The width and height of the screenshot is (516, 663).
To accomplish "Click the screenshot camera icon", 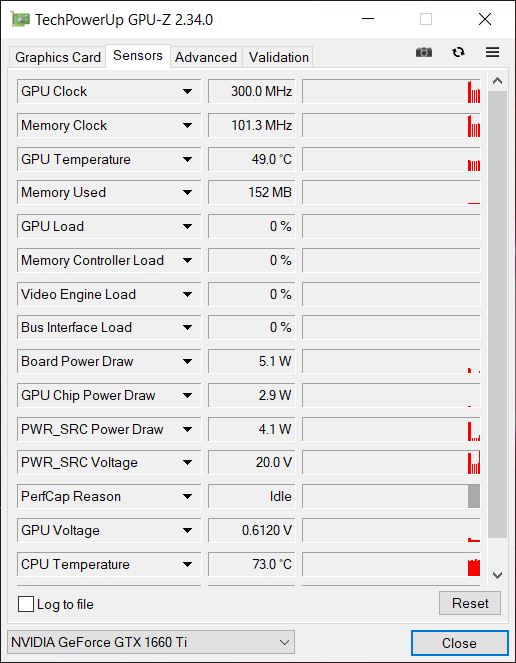I will coord(424,52).
